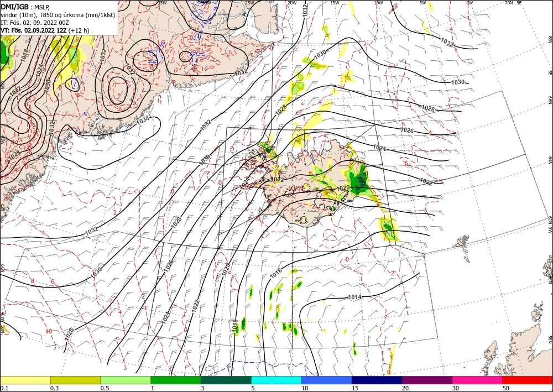
Task: Select the 'VT: Fös. 02.09.2022 12Z (+12 h)' line
Action: 45,30
